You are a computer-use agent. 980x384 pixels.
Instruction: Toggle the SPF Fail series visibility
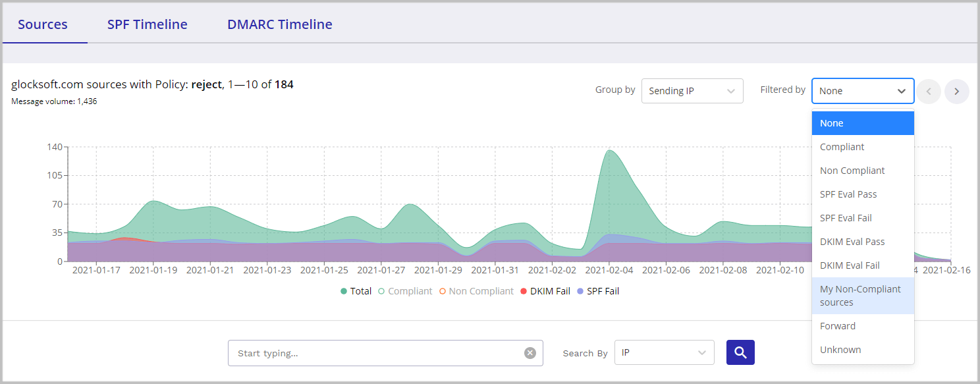point(597,290)
